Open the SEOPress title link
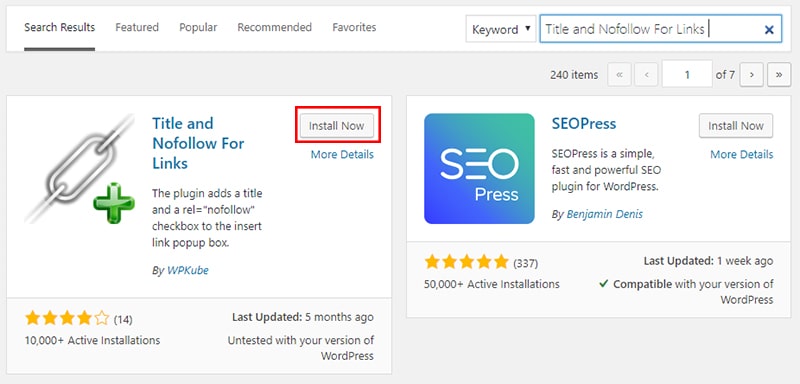The width and height of the screenshot is (800, 384). [584, 123]
